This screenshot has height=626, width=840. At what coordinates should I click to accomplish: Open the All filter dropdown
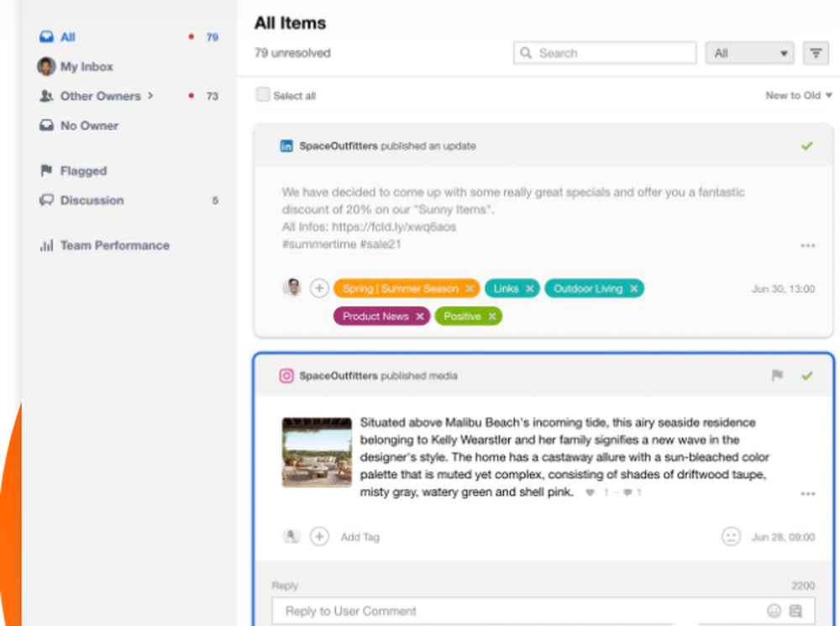click(749, 53)
